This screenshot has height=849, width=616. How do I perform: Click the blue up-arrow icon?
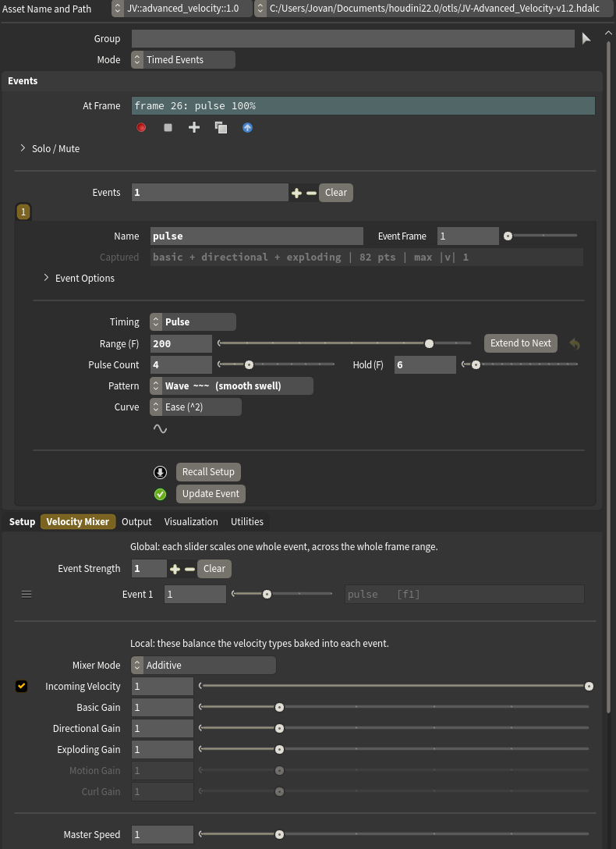(x=247, y=127)
